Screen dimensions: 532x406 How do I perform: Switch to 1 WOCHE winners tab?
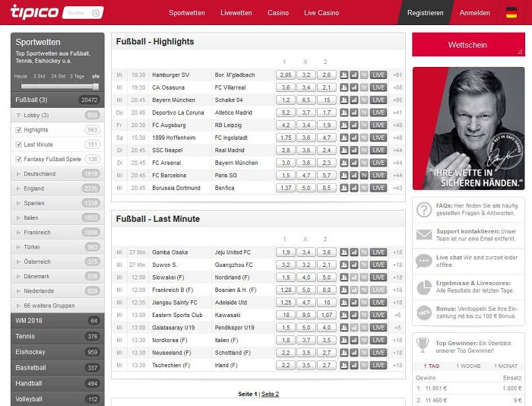(468, 366)
